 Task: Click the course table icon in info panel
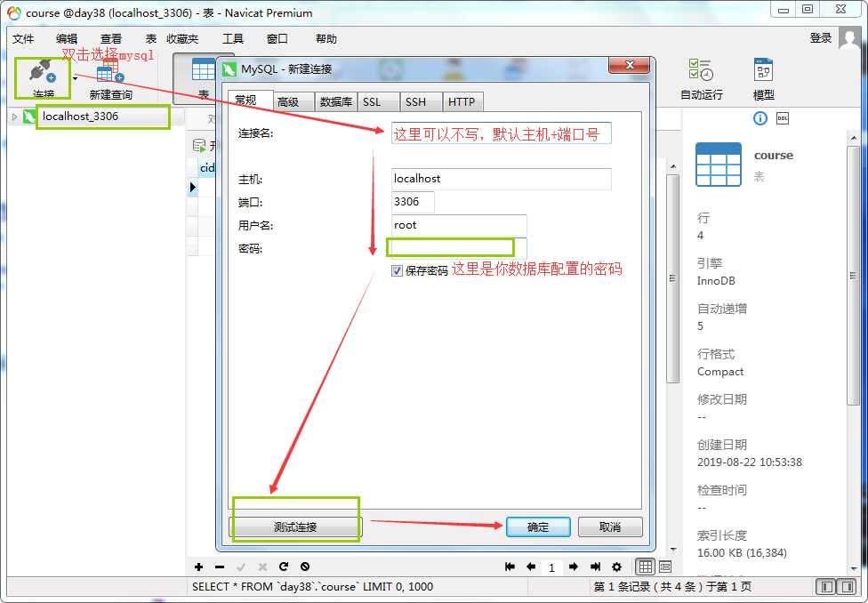pos(719,165)
